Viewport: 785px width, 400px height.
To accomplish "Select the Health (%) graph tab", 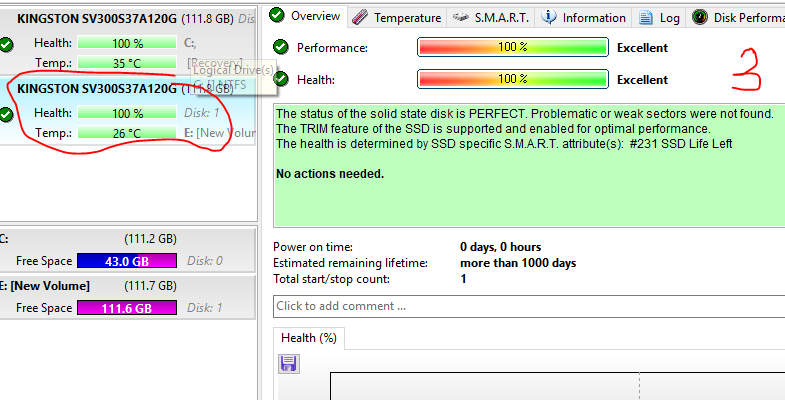I will 309,338.
